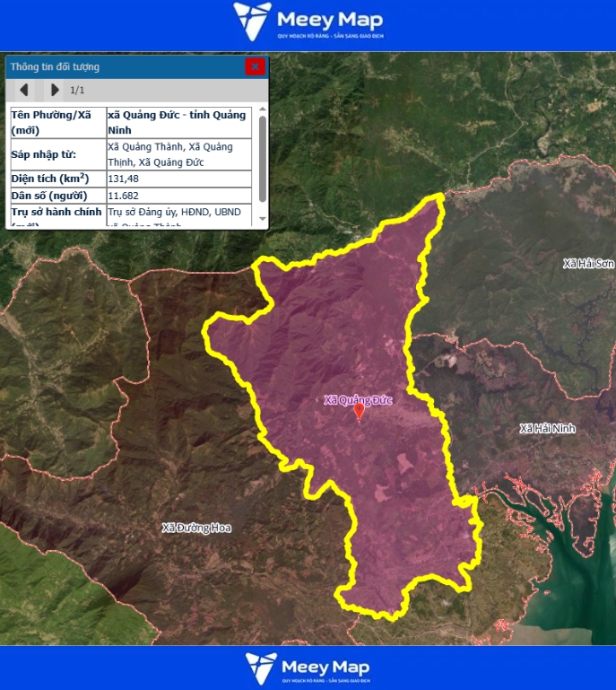The width and height of the screenshot is (616, 690).
Task: Go to next object with right arrow
Action: pos(55,90)
